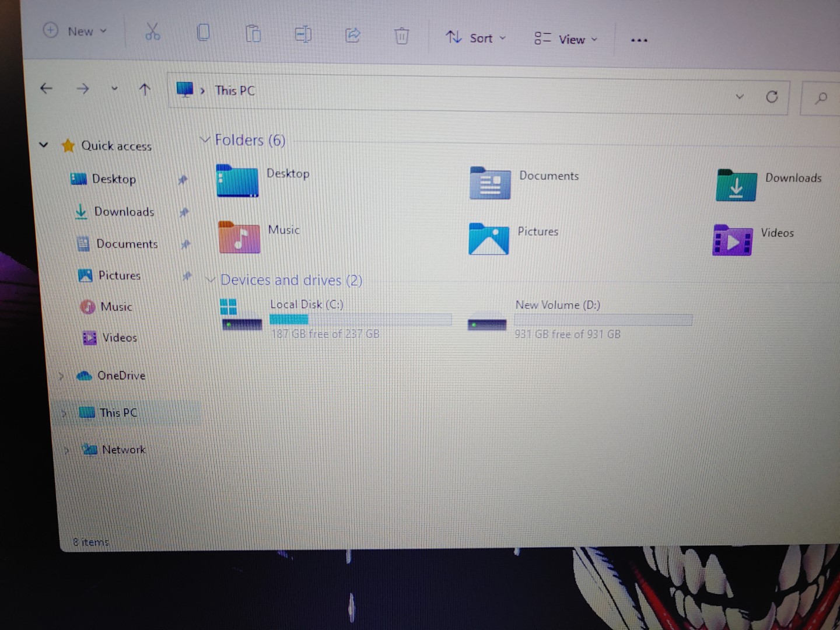The width and height of the screenshot is (840, 630).
Task: Click Quick access heading in sidebar
Action: coord(116,146)
